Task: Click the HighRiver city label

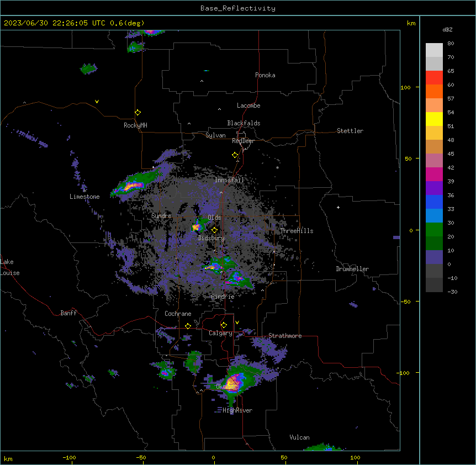Action: click(x=237, y=410)
